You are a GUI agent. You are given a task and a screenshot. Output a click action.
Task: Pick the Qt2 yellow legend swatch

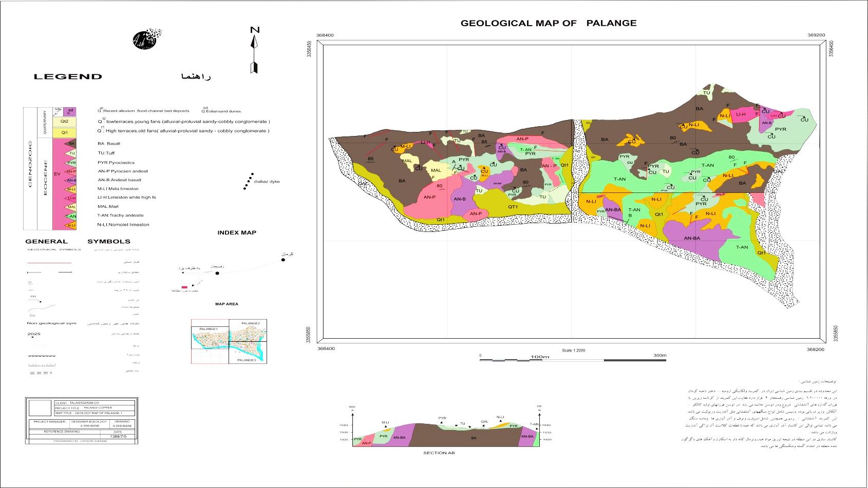point(64,122)
